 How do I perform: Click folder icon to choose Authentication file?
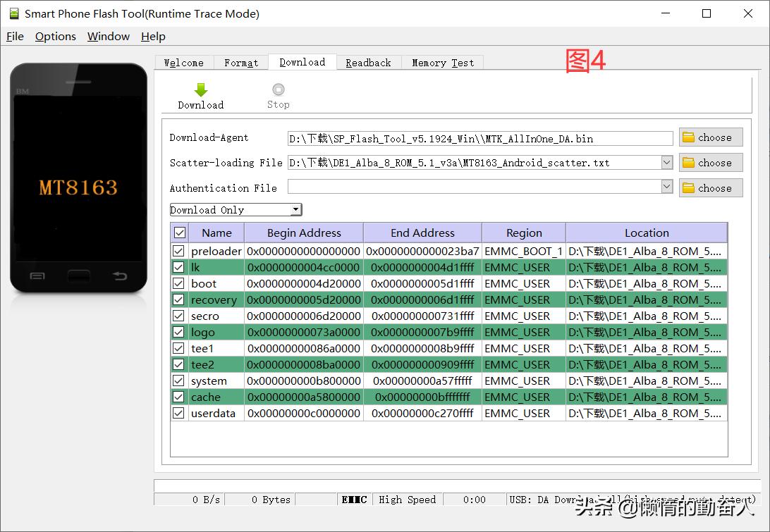click(688, 188)
